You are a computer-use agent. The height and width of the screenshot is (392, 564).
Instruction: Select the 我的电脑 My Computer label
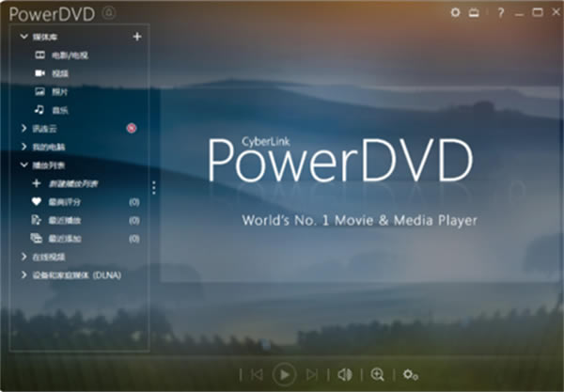click(x=49, y=147)
